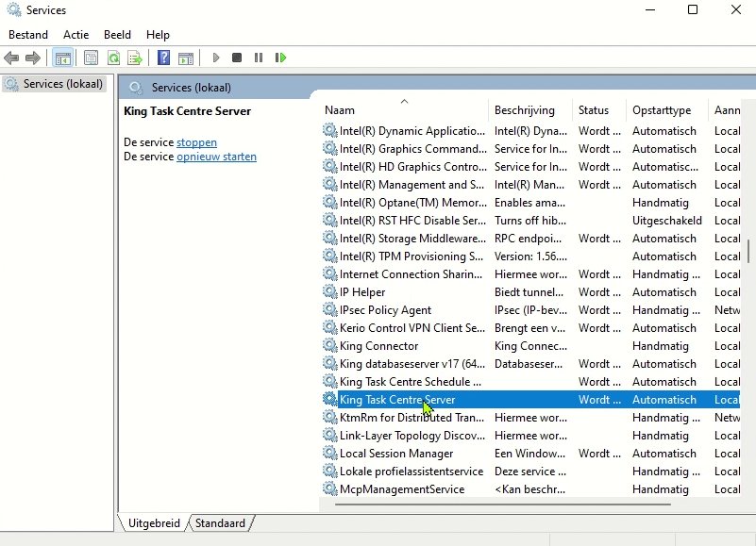
Task: Refresh the services list via toolbar icon
Action: click(x=114, y=58)
